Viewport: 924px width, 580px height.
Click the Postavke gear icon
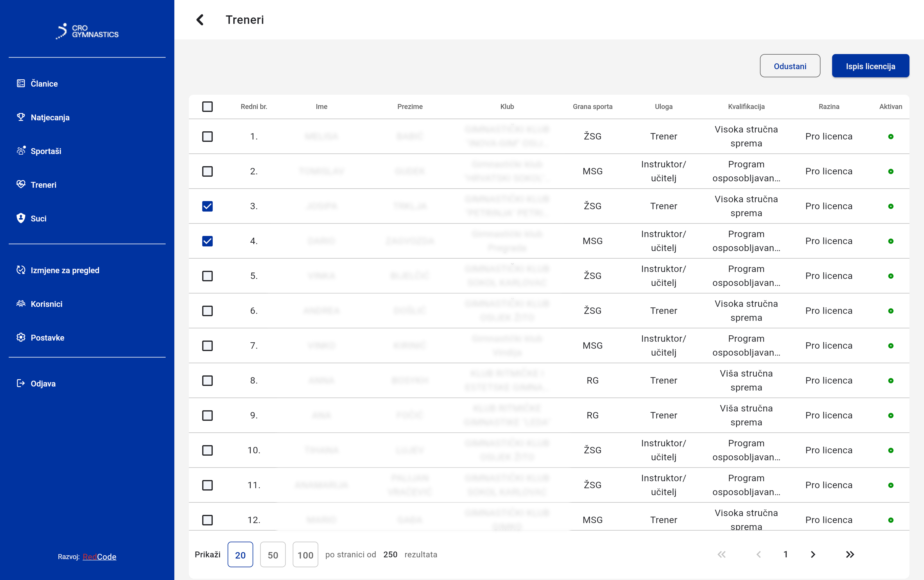(x=21, y=338)
